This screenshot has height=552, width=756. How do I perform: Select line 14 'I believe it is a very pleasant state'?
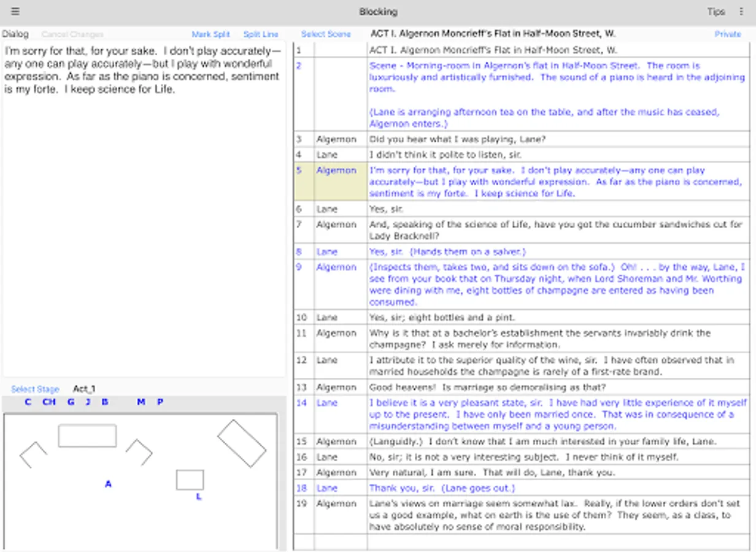(522, 414)
